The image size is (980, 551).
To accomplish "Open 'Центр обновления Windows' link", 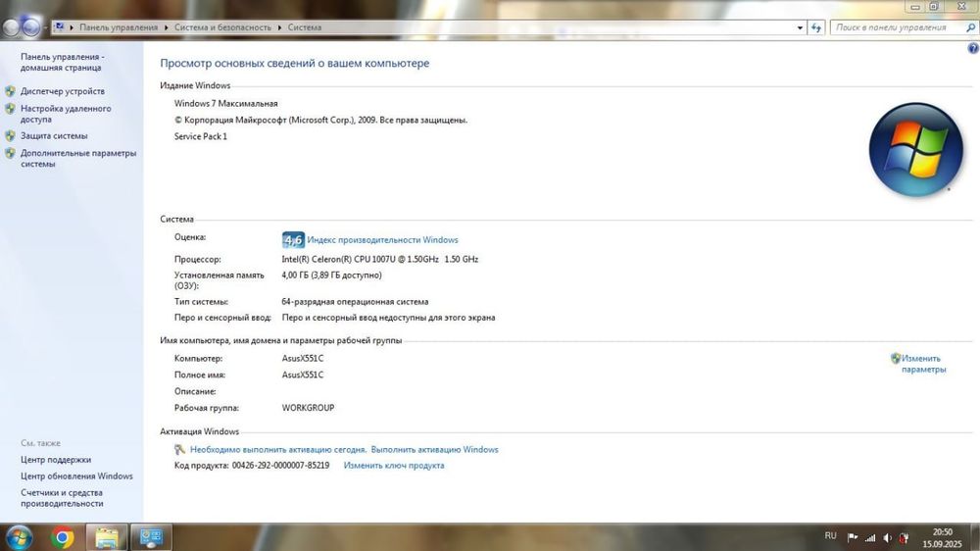I will click(x=76, y=476).
